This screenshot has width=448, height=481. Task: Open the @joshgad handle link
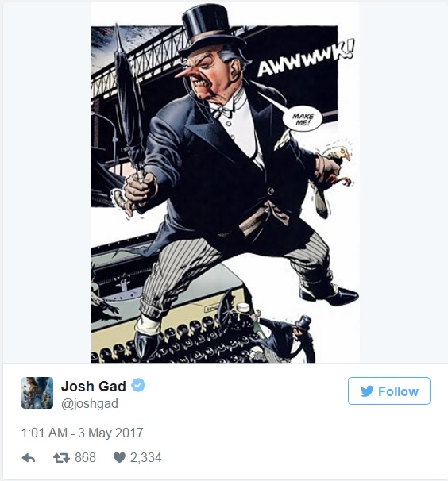90,404
